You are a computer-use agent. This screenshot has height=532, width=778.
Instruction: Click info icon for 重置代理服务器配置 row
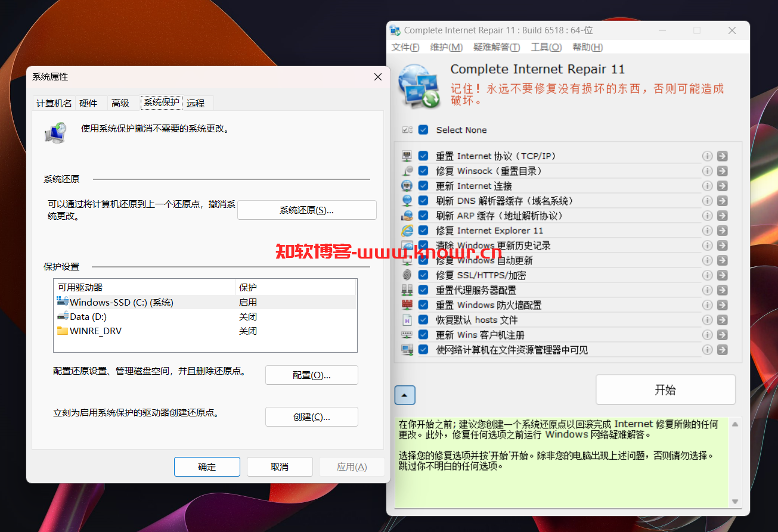point(708,290)
